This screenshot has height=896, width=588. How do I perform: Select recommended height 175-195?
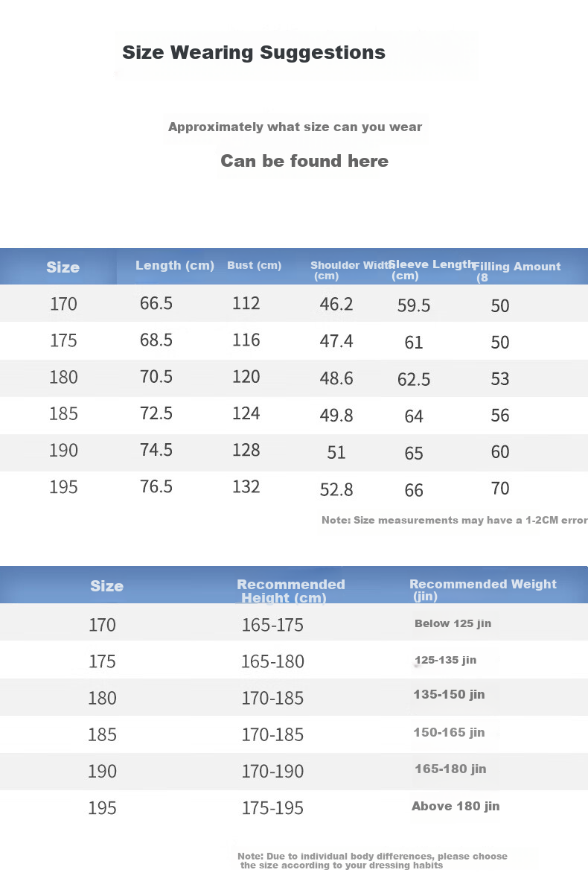pyautogui.click(x=272, y=807)
